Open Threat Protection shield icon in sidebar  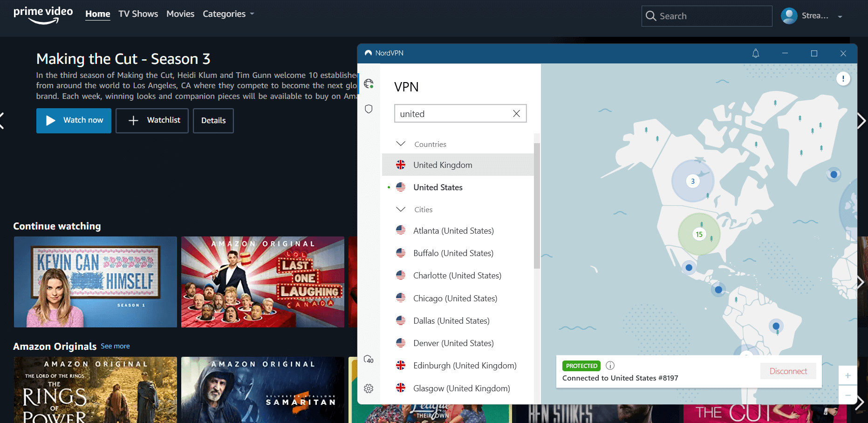click(369, 109)
